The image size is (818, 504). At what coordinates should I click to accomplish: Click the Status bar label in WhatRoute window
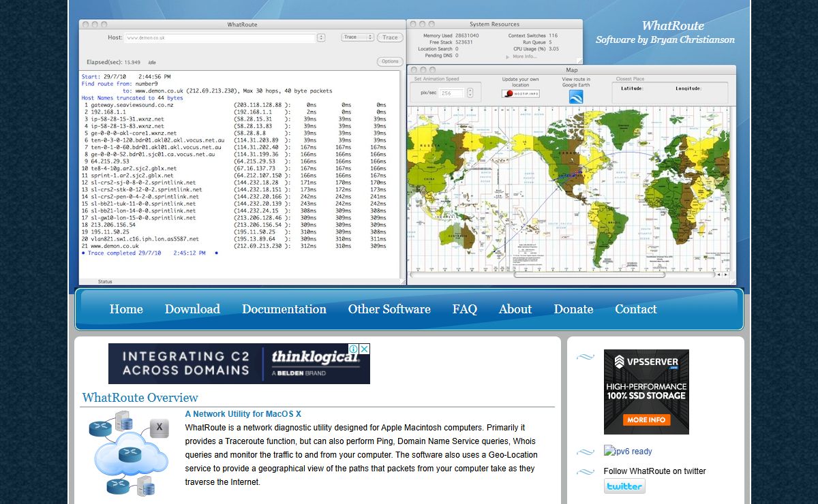105,281
